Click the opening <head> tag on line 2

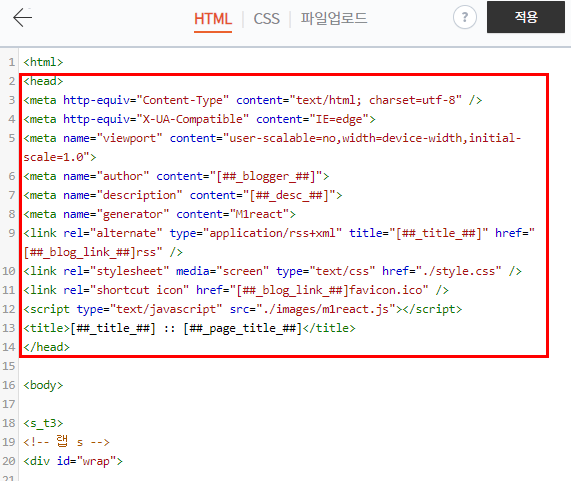click(x=43, y=81)
